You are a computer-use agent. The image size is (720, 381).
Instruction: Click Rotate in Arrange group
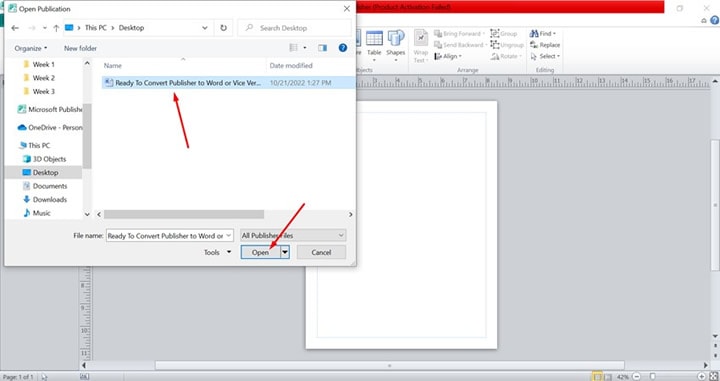pyautogui.click(x=506, y=56)
